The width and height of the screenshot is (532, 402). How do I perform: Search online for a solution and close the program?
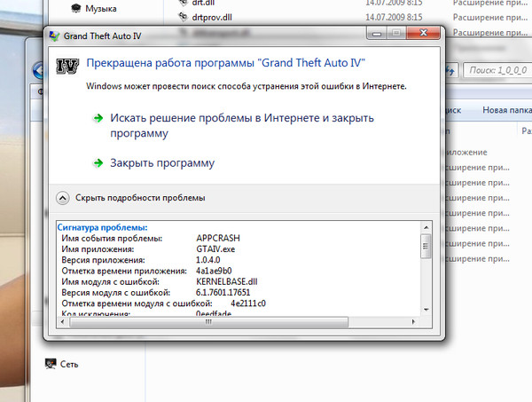pos(242,125)
